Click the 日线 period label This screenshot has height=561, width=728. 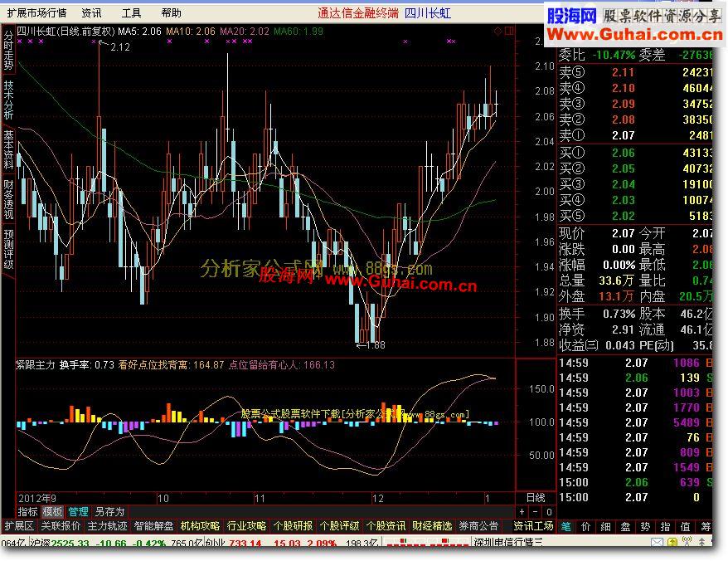click(x=536, y=498)
